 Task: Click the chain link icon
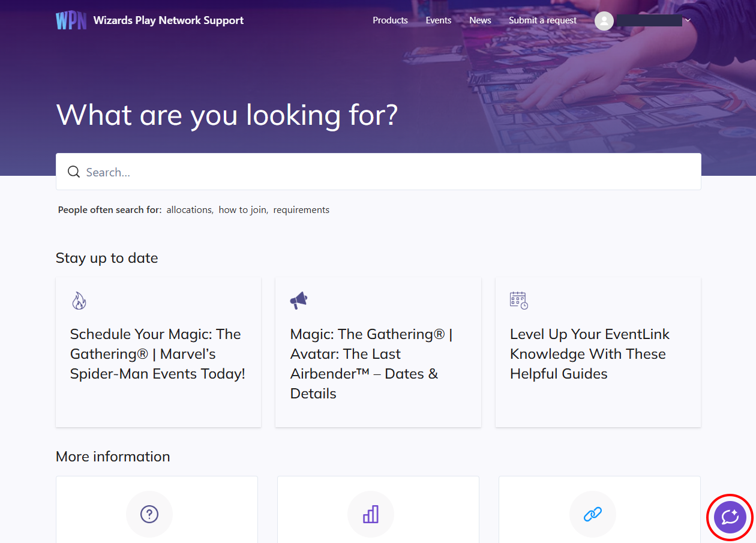593,514
